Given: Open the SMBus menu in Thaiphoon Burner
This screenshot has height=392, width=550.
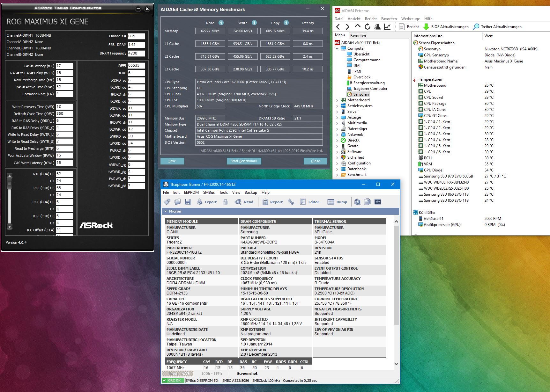Looking at the screenshot, I should tap(209, 192).
